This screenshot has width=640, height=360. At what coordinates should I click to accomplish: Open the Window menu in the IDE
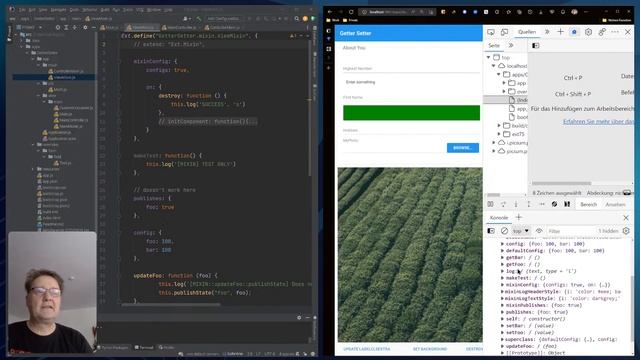(x=153, y=9)
